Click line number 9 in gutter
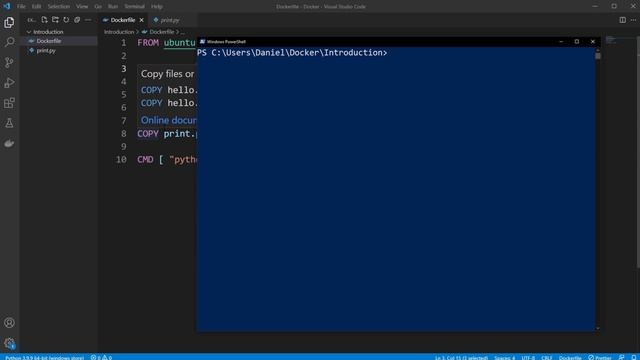The image size is (640, 360). 124,147
